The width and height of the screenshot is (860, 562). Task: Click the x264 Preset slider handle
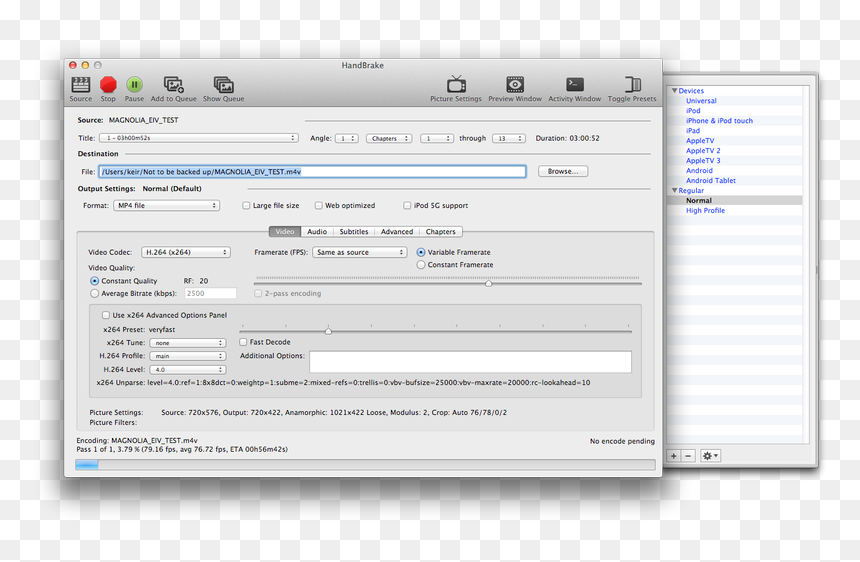328,331
